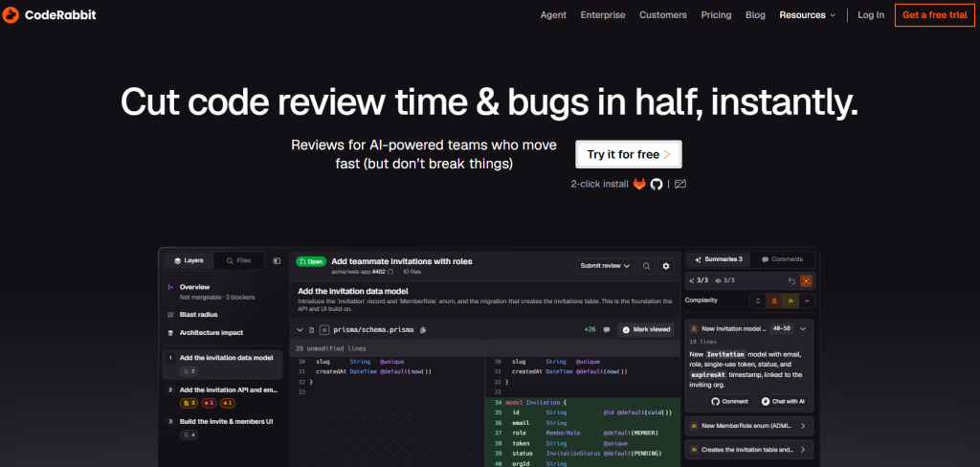The image size is (980, 467).
Task: Click the GitHub install icon
Action: (657, 185)
